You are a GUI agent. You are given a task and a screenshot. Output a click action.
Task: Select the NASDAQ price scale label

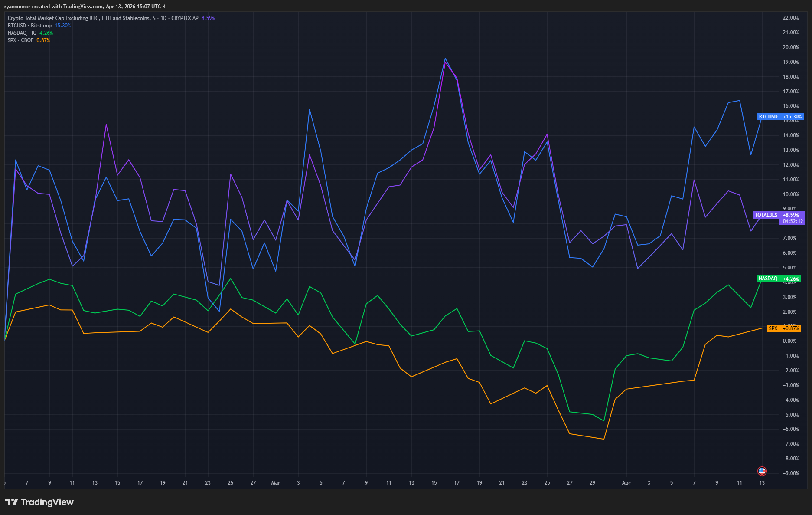768,279
